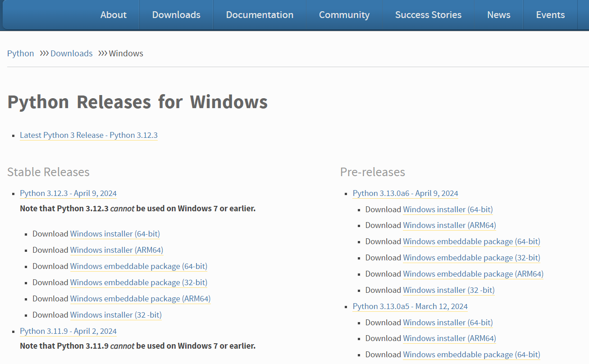This screenshot has width=589, height=364.
Task: Click the note about Python 3.12.3 and Windows 7
Action: (137, 209)
